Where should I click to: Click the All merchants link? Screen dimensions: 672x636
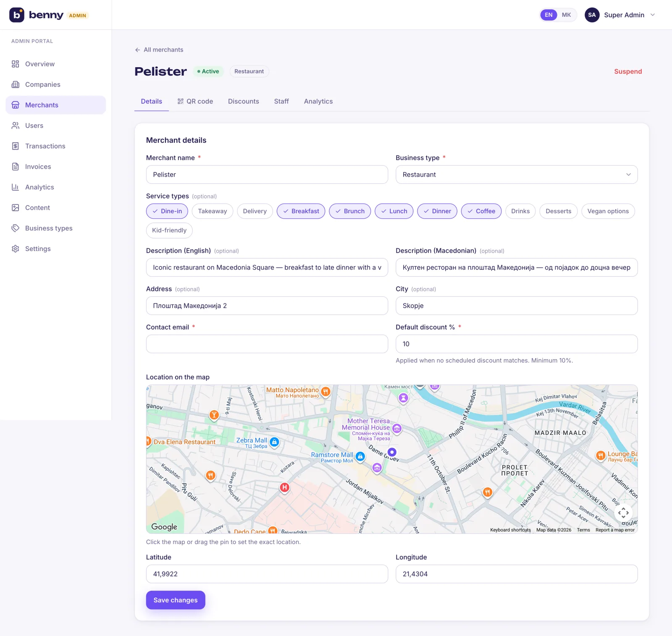point(163,50)
